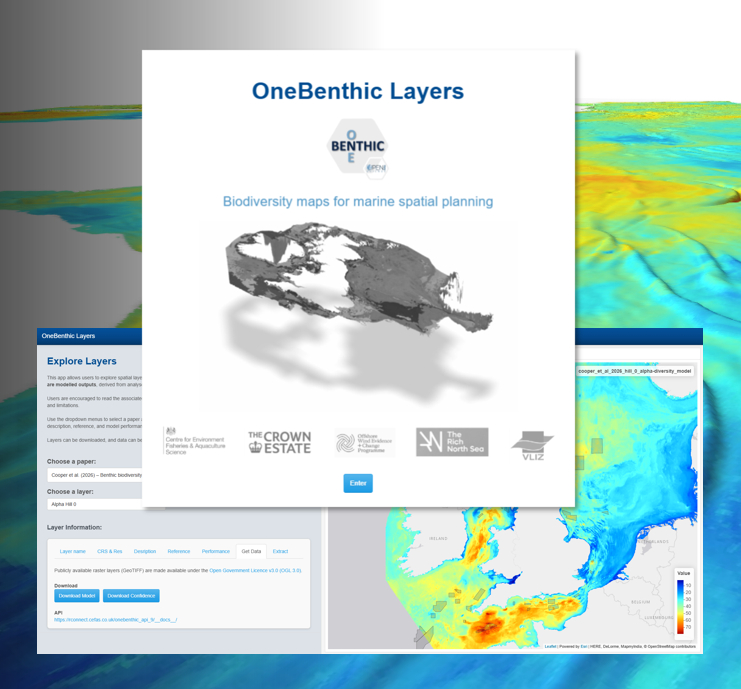Screen dimensions: 741x689
Task: Select the Description tab
Action: tap(145, 551)
